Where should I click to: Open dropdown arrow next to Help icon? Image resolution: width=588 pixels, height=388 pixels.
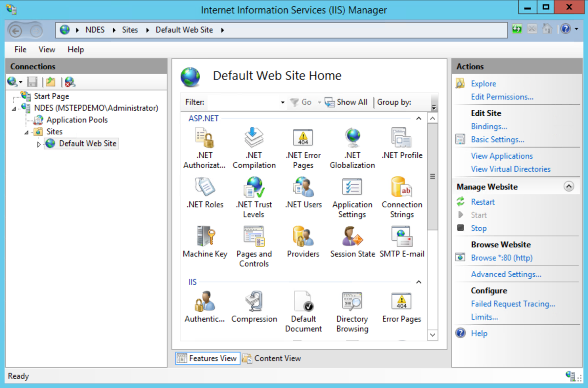tap(577, 29)
